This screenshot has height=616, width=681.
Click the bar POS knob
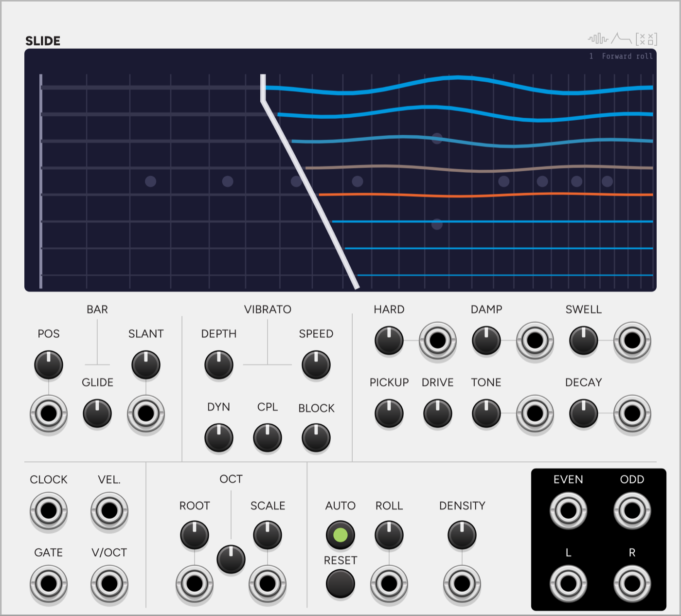coord(49,365)
